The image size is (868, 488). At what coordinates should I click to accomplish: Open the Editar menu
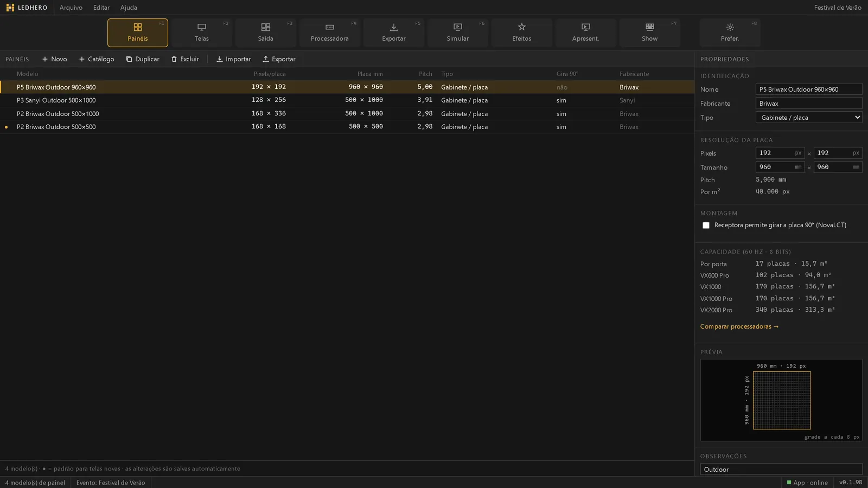click(101, 8)
